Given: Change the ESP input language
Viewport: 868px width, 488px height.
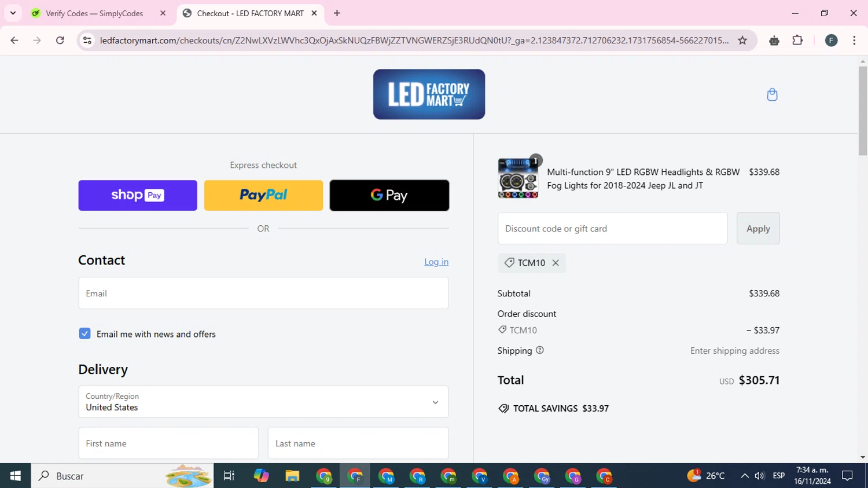Looking at the screenshot, I should (x=779, y=476).
